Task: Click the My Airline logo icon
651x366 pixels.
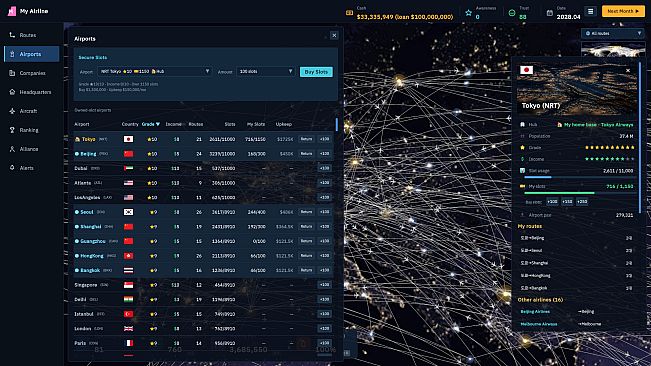Action: pyautogui.click(x=12, y=11)
